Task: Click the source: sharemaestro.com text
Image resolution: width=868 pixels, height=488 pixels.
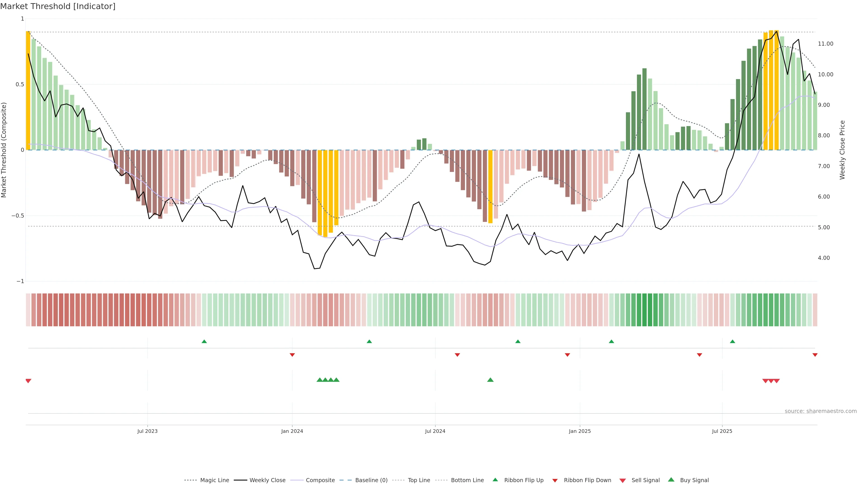Action: [x=821, y=411]
